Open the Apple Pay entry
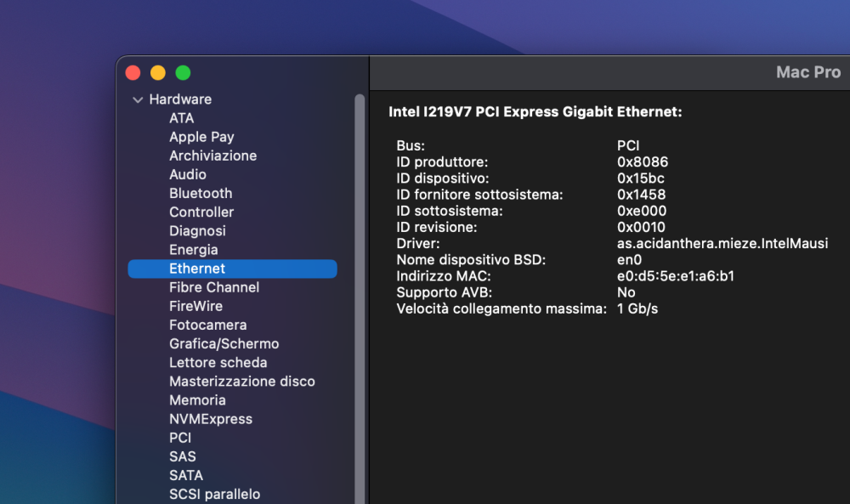The image size is (850, 504). pyautogui.click(x=201, y=137)
